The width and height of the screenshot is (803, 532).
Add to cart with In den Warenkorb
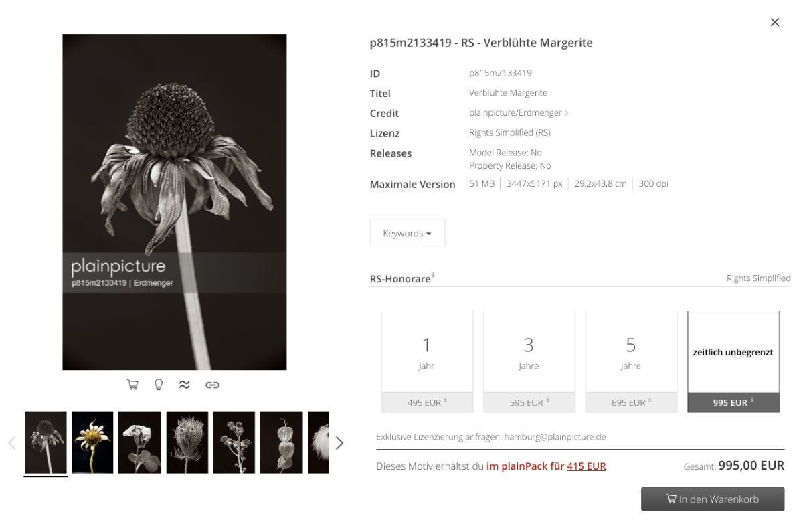713,499
